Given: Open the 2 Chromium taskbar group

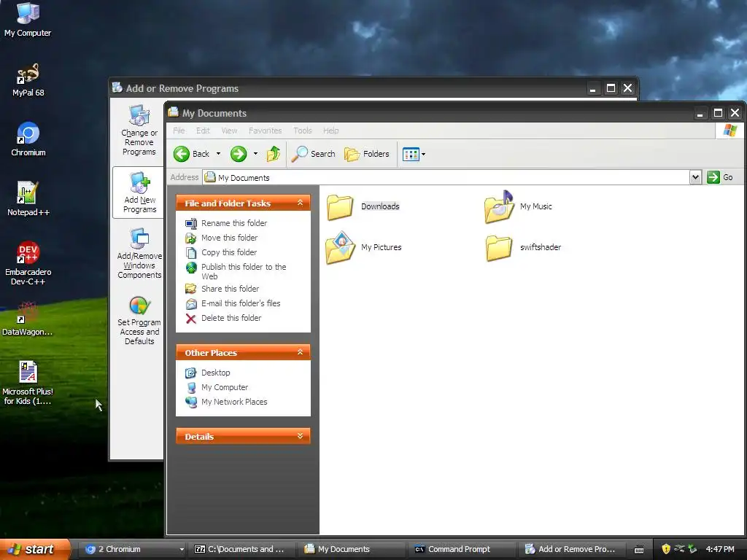Looking at the screenshot, I should [x=133, y=549].
